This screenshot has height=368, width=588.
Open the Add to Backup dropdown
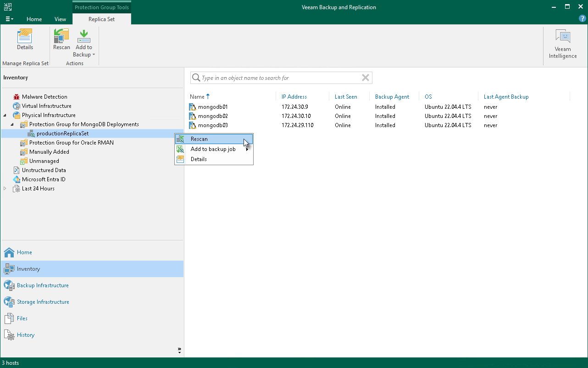pos(84,51)
